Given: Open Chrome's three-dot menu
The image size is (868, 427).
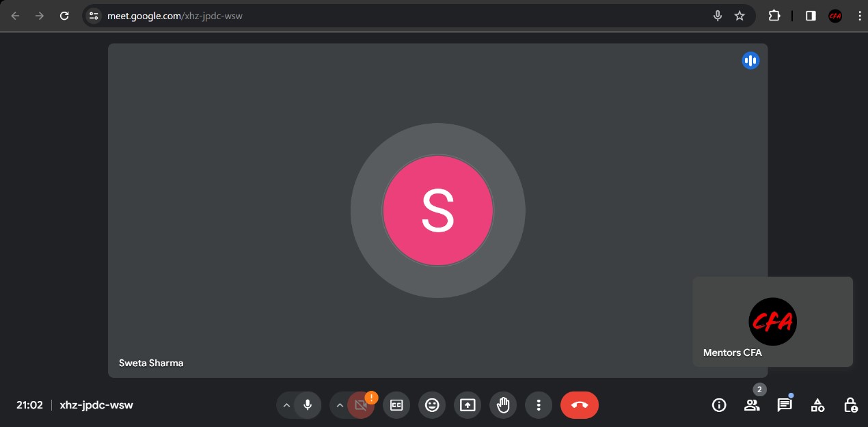Looking at the screenshot, I should (859, 16).
